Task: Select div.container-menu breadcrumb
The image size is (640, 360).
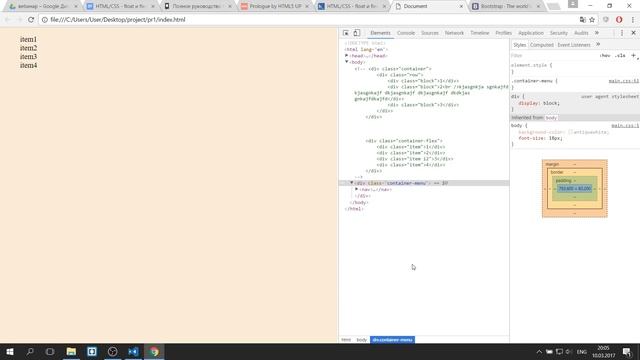Action: coord(392,340)
